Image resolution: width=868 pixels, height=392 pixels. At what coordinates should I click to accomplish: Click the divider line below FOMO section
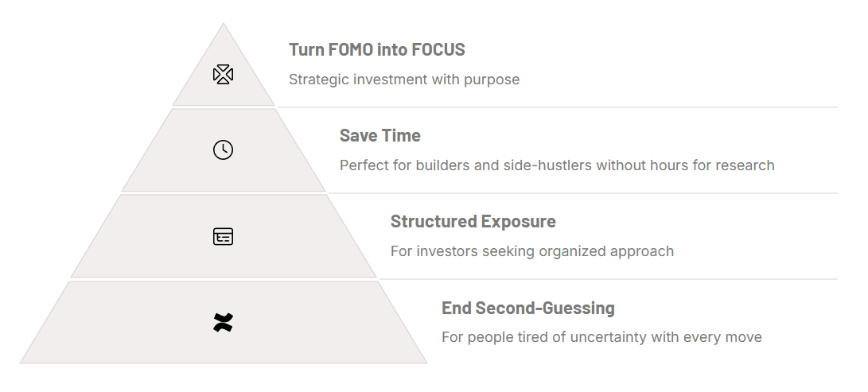click(x=557, y=107)
